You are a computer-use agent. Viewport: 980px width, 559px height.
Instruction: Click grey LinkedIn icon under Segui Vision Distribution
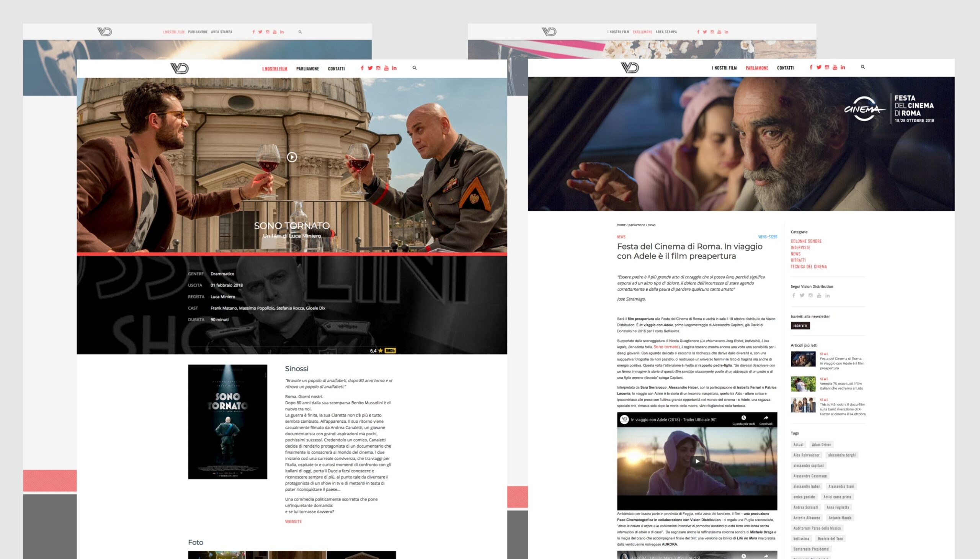(x=827, y=295)
